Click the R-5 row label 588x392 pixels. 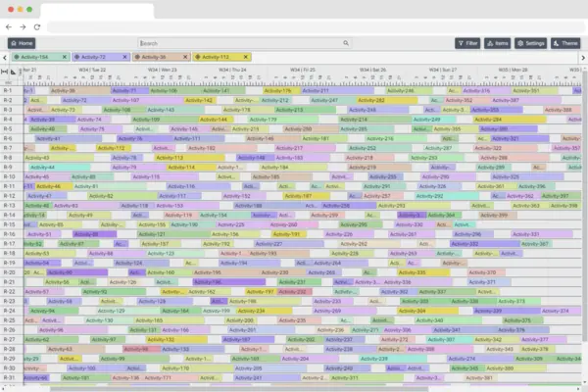[x=8, y=128]
